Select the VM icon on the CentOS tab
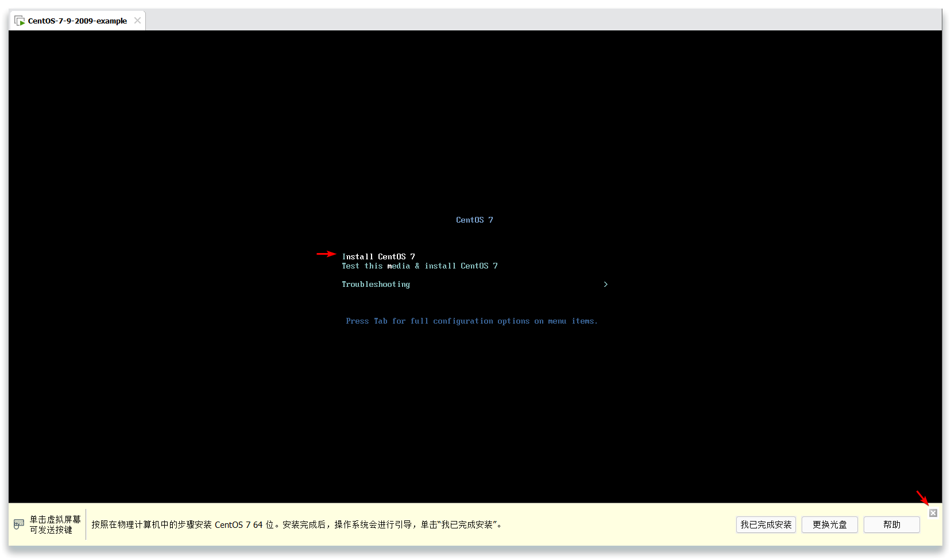Screen dimensions: 951x560 (x=19, y=21)
